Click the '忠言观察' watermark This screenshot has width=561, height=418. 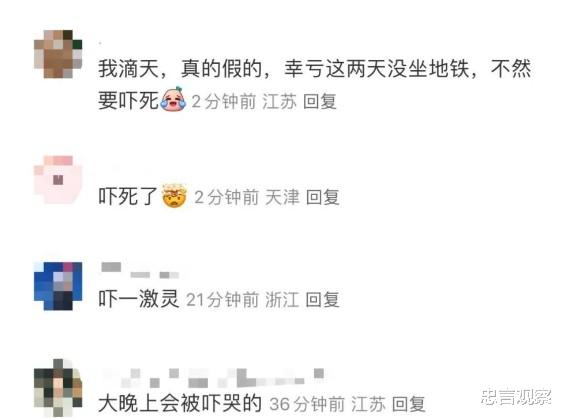[516, 396]
